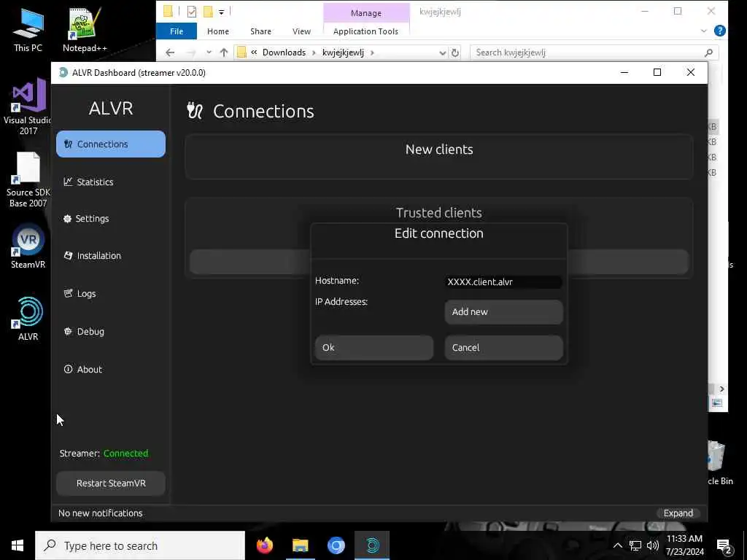
Task: Click the Hostname input field
Action: 503,281
